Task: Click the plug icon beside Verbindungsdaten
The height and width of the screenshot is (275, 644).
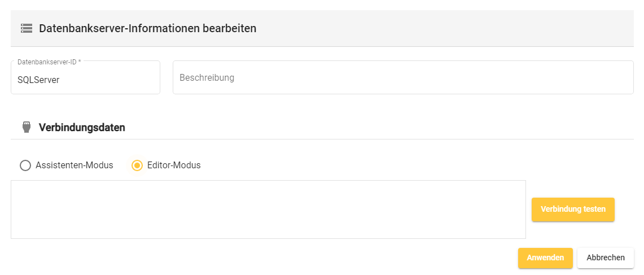Action: tap(26, 127)
